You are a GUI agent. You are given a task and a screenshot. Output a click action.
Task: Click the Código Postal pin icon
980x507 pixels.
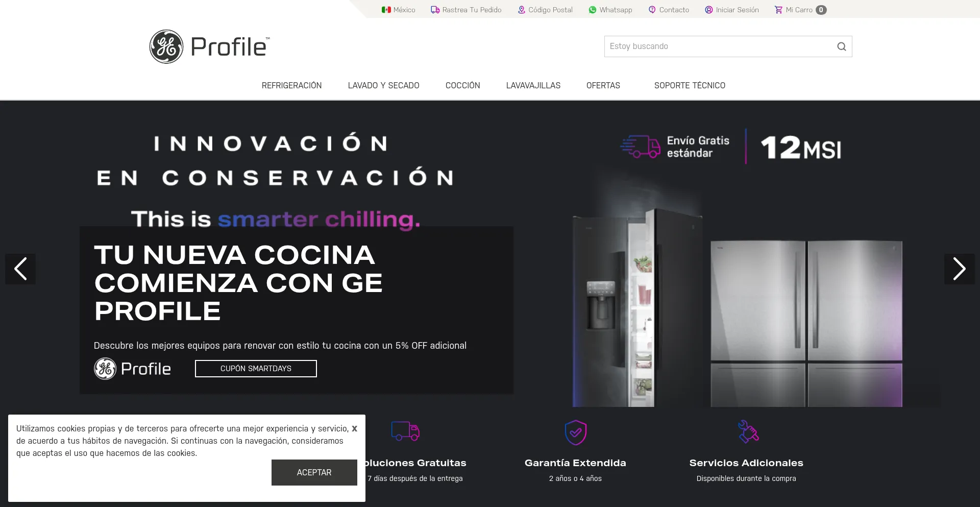tap(521, 10)
